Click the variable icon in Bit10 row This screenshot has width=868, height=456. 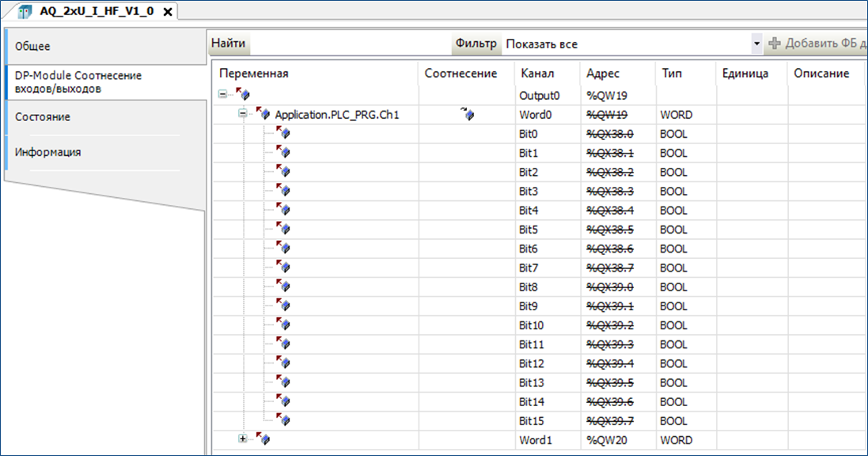[x=283, y=325]
